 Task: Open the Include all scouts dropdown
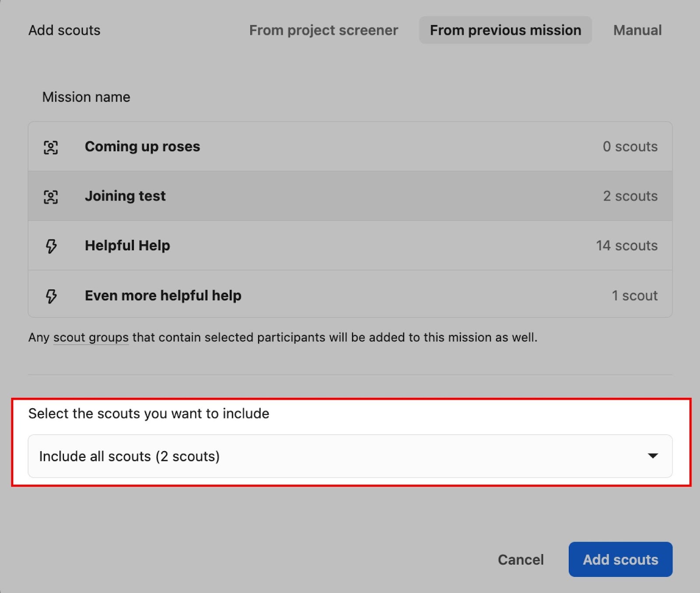coord(341,456)
